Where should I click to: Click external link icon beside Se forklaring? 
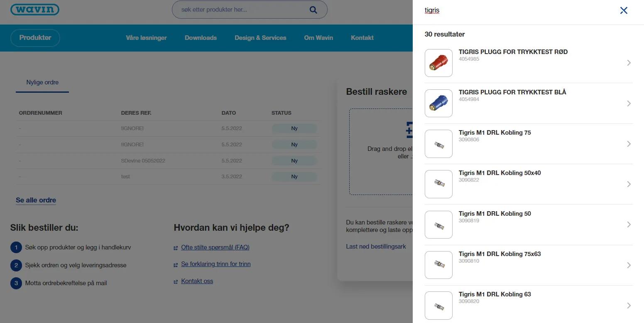(176, 265)
